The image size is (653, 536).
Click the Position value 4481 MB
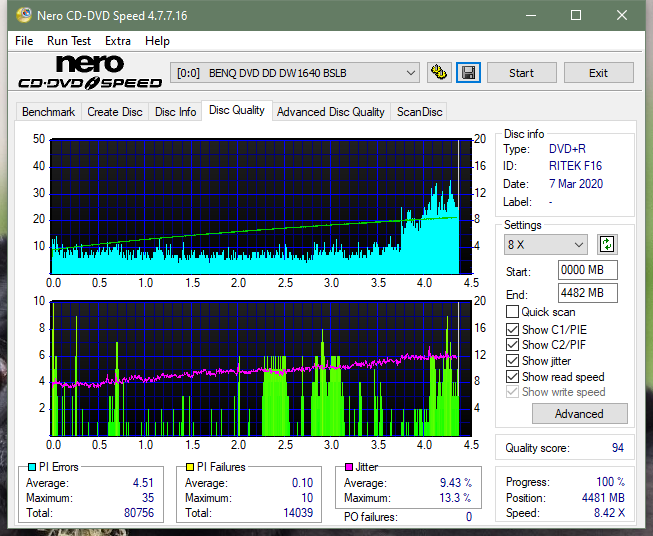pos(603,498)
